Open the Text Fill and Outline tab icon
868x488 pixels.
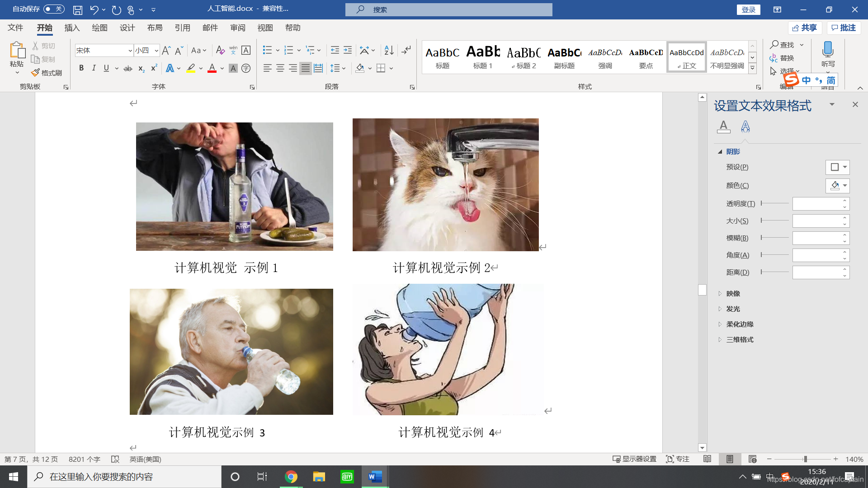coord(723,127)
